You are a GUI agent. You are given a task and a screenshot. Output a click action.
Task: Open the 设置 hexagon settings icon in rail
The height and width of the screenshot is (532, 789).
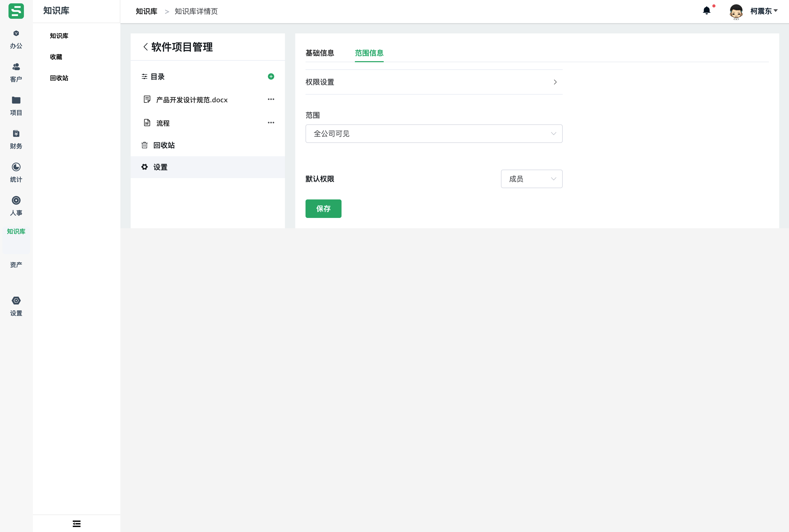(16, 301)
